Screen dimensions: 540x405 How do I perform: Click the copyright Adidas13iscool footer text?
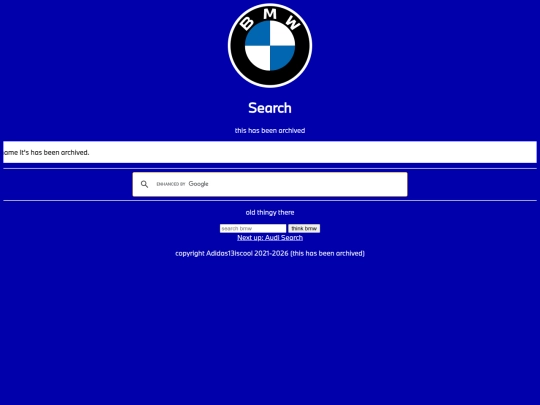tap(270, 253)
